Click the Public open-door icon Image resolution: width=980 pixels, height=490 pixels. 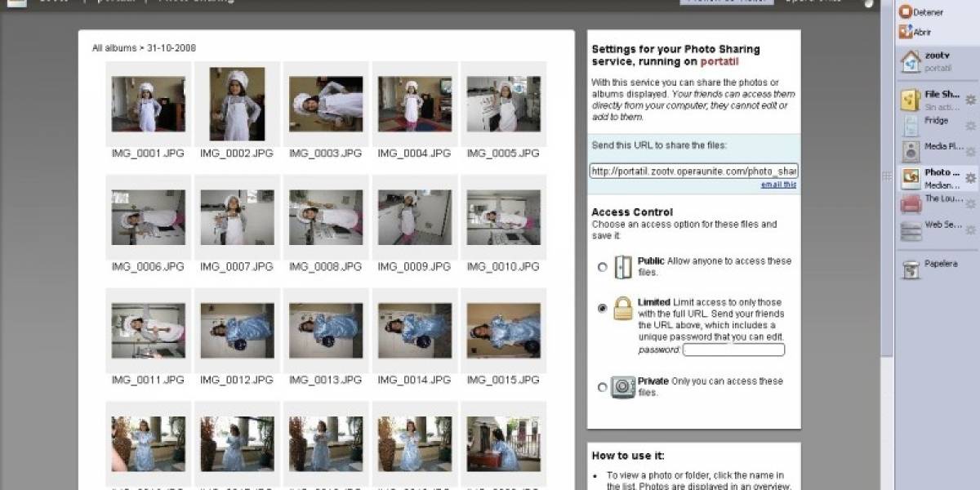(x=623, y=267)
